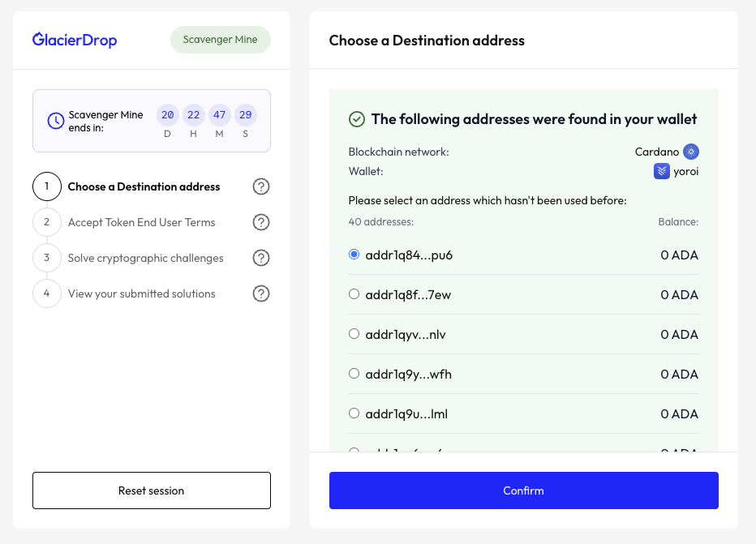Pick the addr1q9y...wfh address radio
This screenshot has width=756, height=544.
[354, 374]
